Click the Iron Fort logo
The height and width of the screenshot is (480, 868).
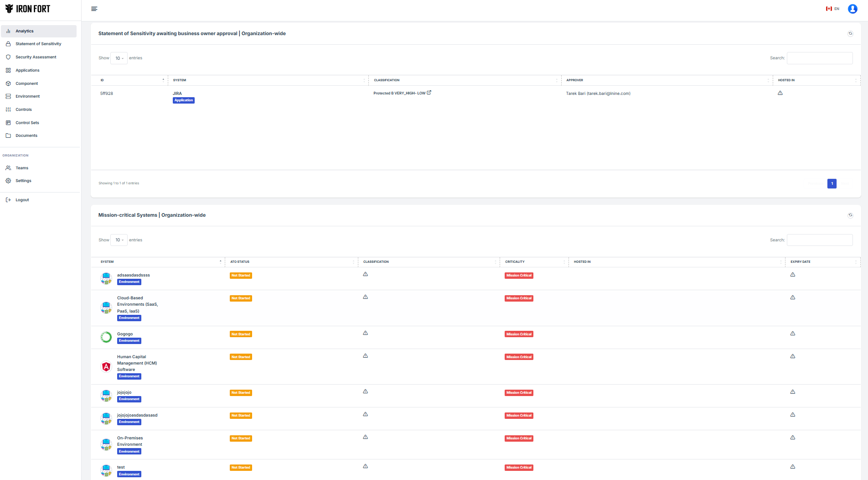tap(28, 9)
